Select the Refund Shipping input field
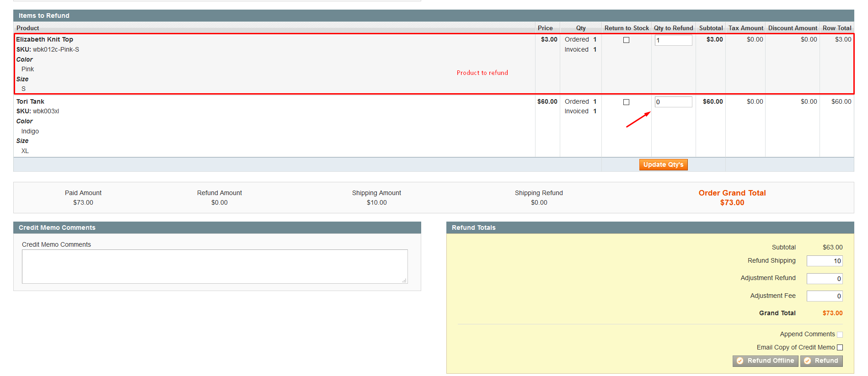 click(824, 261)
